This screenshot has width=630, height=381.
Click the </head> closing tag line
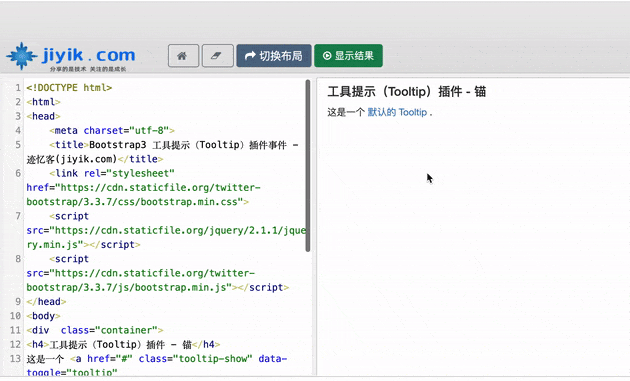point(46,301)
